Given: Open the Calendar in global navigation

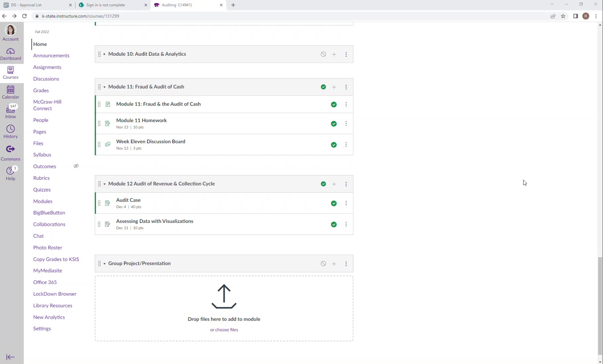Looking at the screenshot, I should tap(10, 92).
